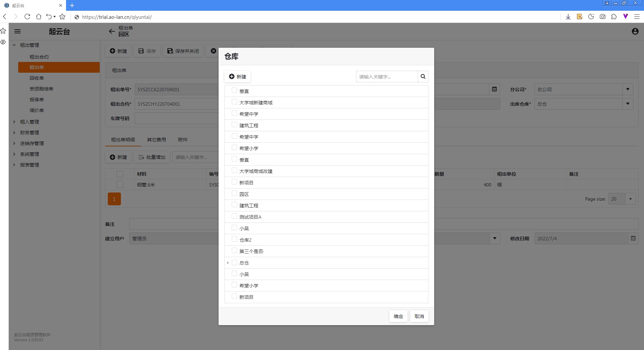Open the sidebar favorites star icon
This screenshot has height=350, width=644.
coord(3,31)
